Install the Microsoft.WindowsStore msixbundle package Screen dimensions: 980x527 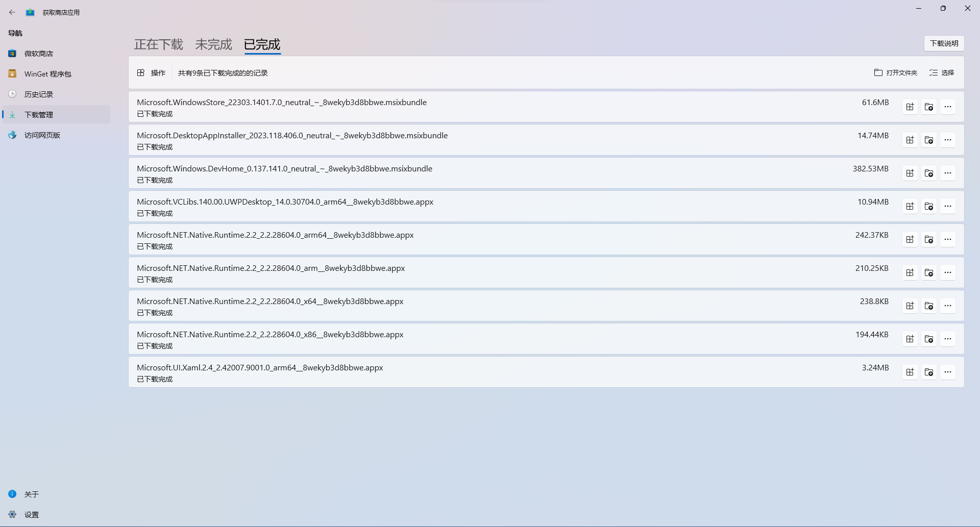click(x=910, y=107)
